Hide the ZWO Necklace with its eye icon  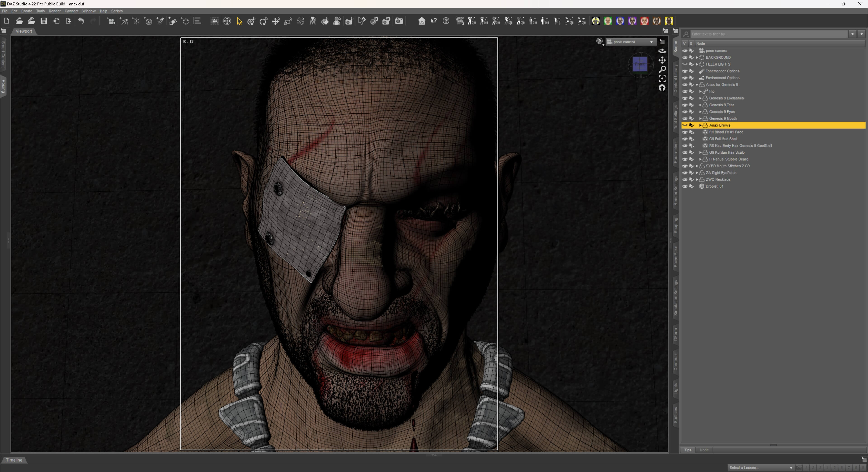tap(685, 179)
